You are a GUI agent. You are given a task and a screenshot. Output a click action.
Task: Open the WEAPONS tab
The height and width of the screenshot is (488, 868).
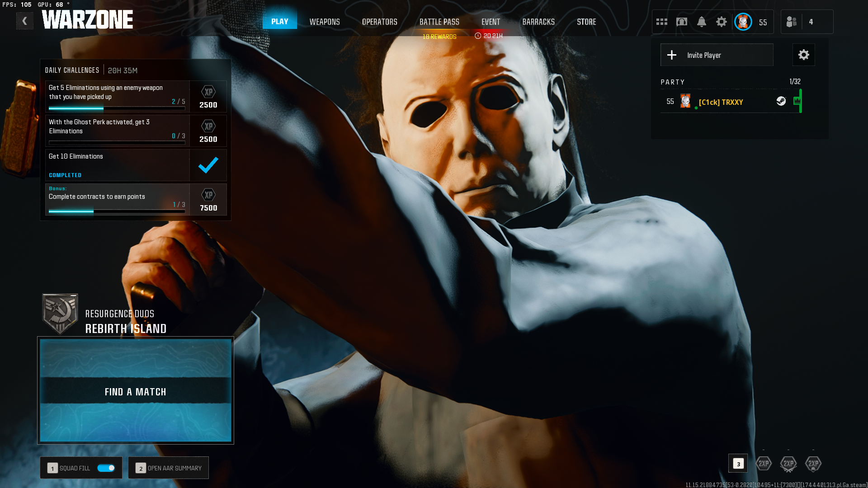325,22
